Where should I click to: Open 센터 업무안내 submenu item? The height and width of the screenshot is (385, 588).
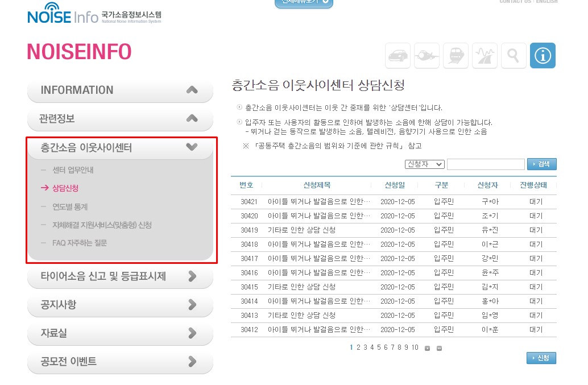(x=73, y=170)
